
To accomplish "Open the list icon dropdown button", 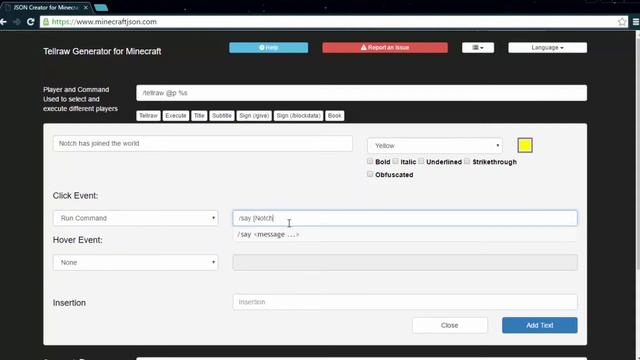I will point(478,48).
